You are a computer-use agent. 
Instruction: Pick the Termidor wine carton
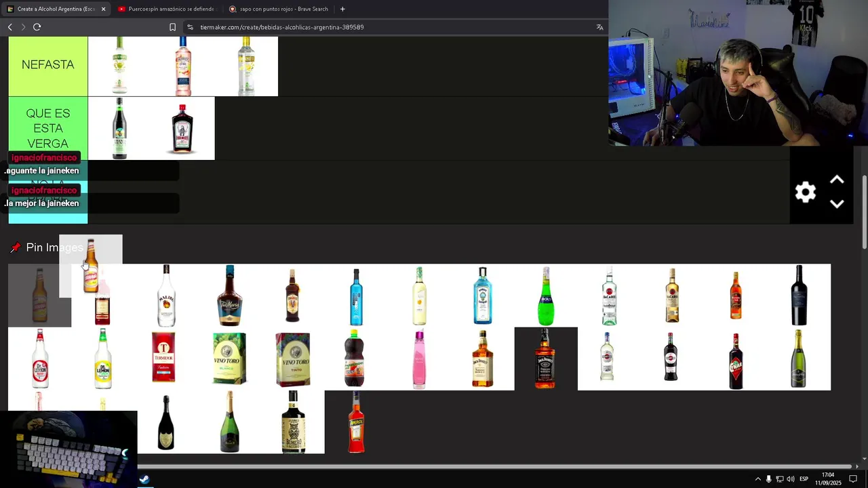pos(163,358)
